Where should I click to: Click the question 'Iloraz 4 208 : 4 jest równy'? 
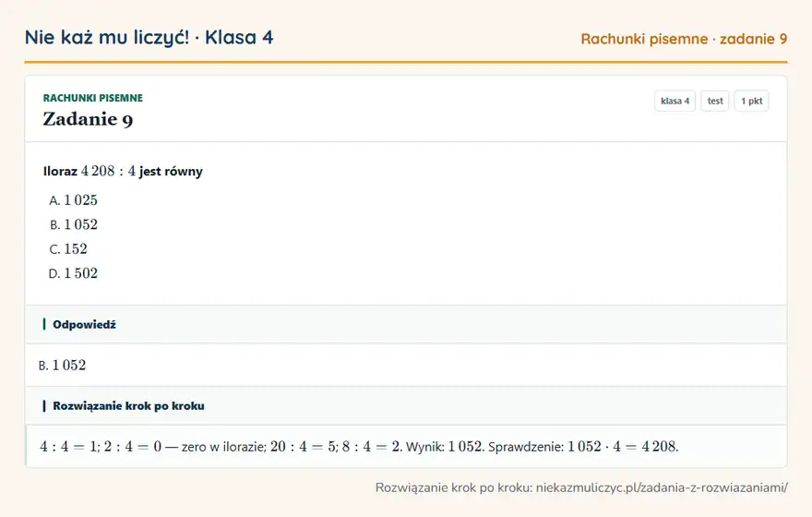123,171
